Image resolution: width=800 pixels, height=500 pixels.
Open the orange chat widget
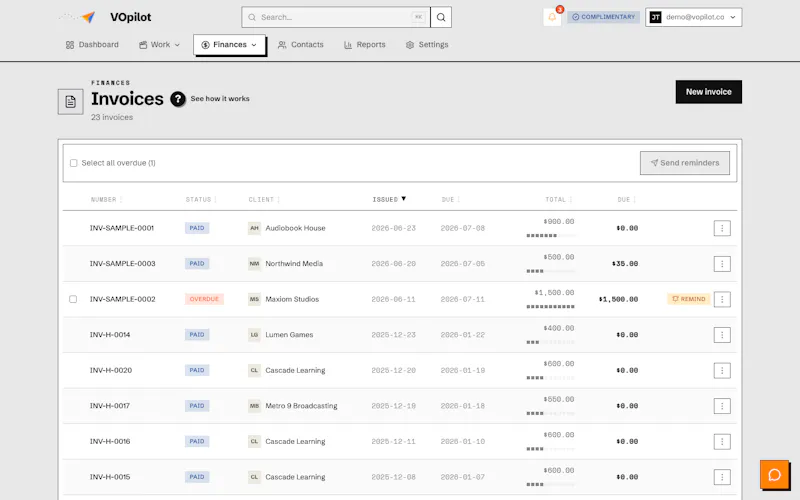pyautogui.click(x=774, y=475)
